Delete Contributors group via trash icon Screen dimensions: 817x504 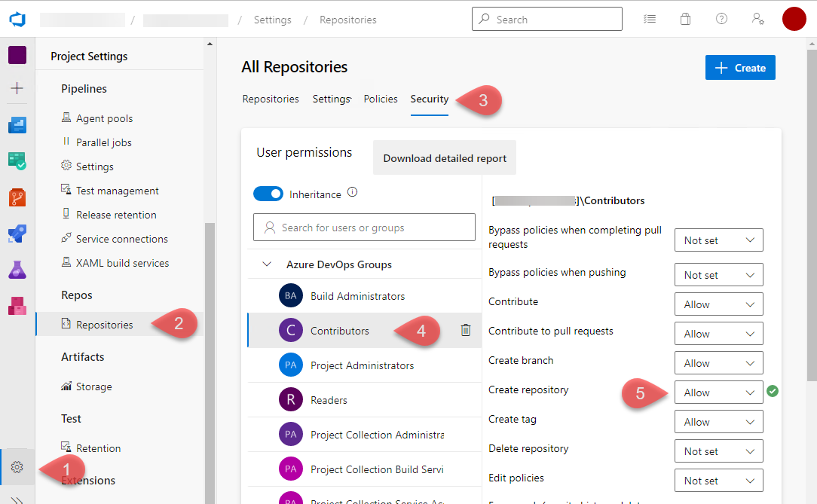click(466, 330)
